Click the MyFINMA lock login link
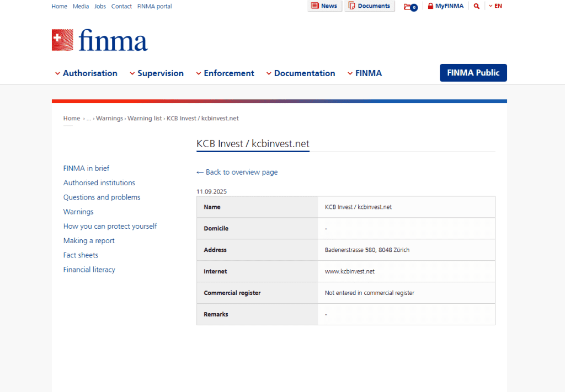This screenshot has height=392, width=565. [445, 6]
